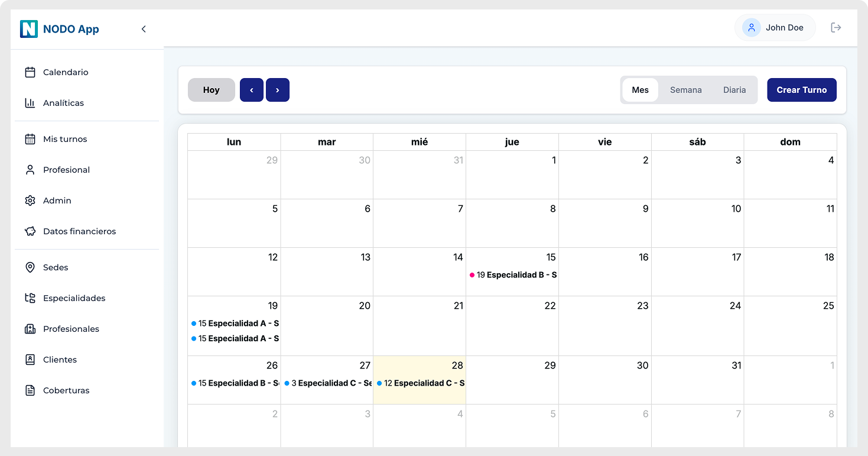The height and width of the screenshot is (456, 868).
Task: Open Analíticas via its bar chart icon
Action: click(30, 103)
